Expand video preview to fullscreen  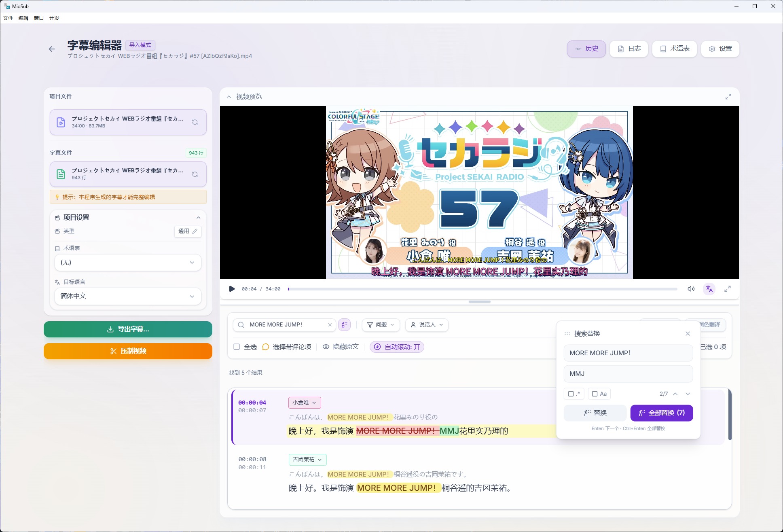tap(728, 289)
